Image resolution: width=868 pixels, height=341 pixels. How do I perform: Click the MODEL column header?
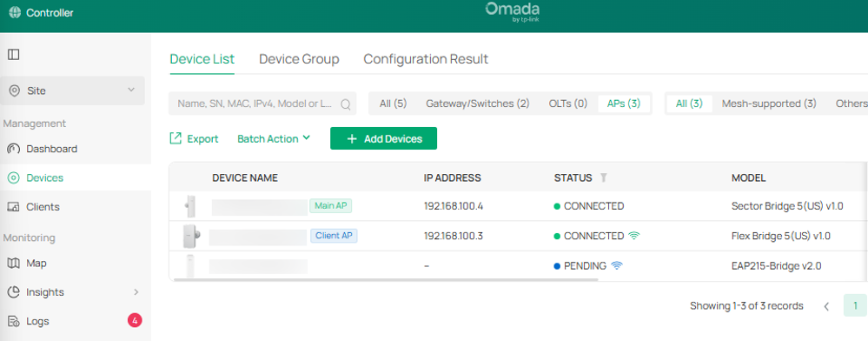tap(748, 178)
